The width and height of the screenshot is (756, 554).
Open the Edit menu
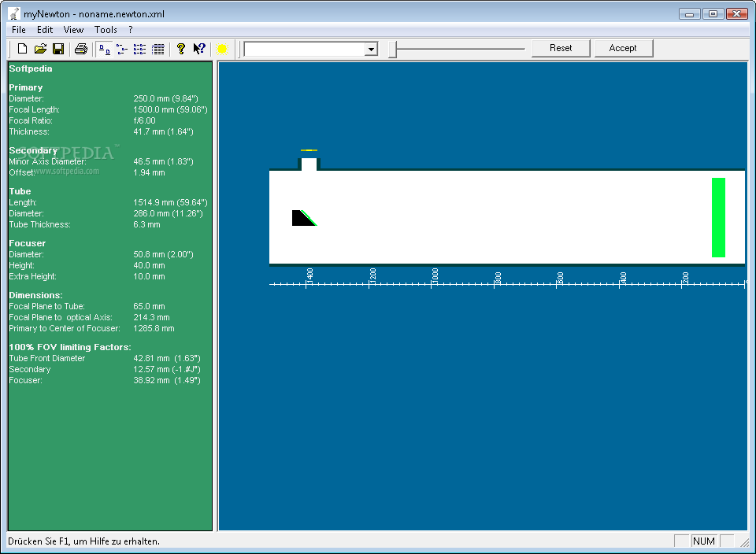tap(45, 30)
